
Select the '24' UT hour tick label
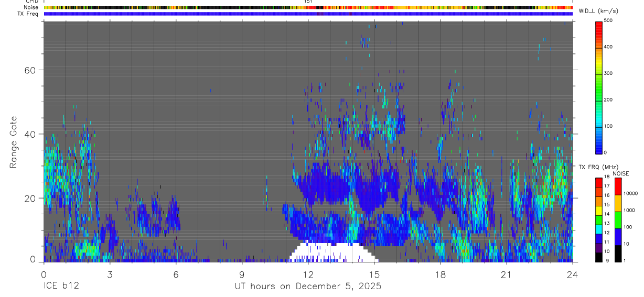click(x=573, y=274)
